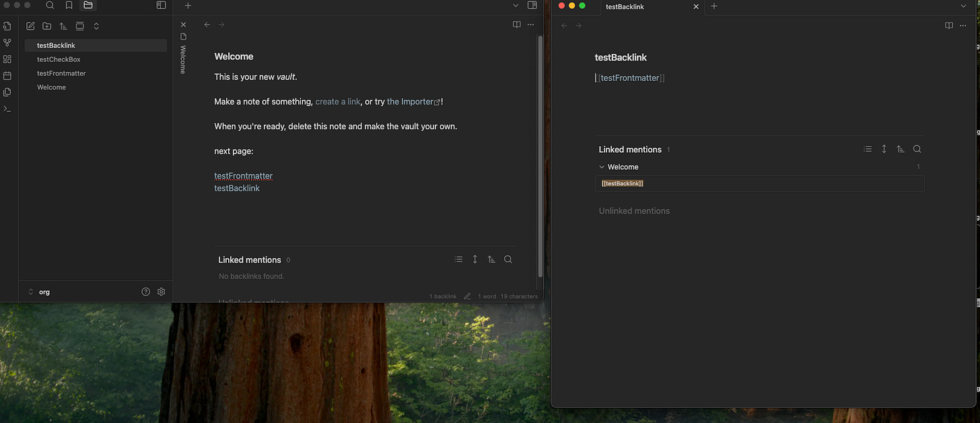Click the '19 characters' status bar entry
Viewport: 980px width, 423px height.
coord(519,296)
